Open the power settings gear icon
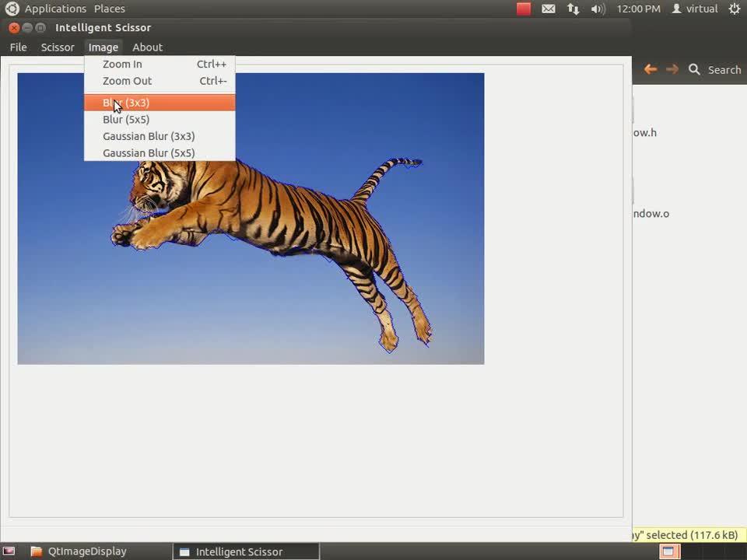The height and width of the screenshot is (560, 747). click(x=735, y=9)
